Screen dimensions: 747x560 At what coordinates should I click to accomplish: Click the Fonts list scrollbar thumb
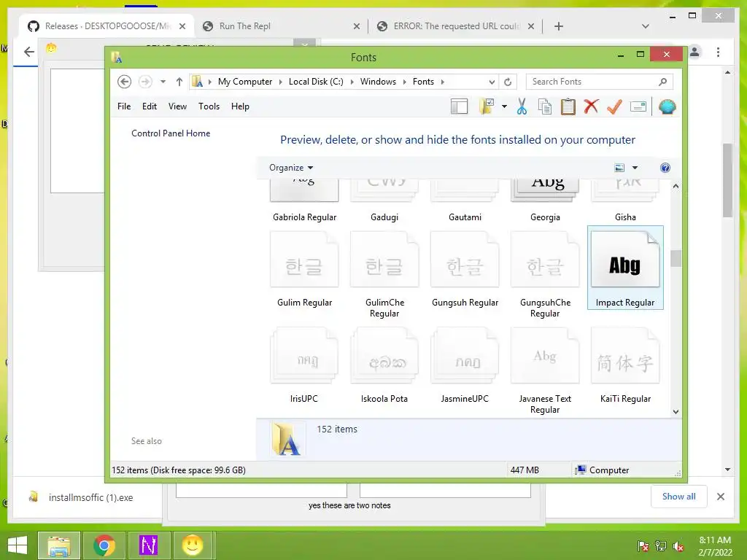676,259
